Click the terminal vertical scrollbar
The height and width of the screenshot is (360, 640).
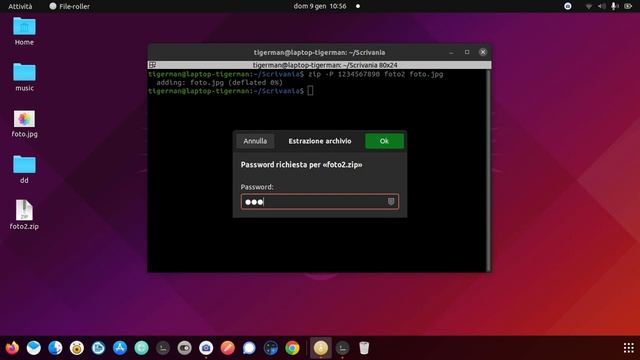click(488, 171)
